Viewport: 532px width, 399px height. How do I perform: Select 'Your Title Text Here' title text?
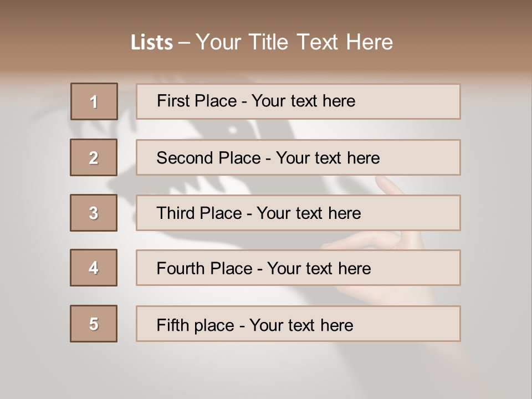coord(294,42)
